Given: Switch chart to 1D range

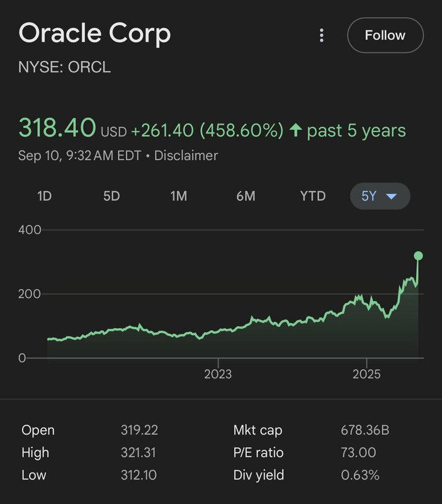Looking at the screenshot, I should [44, 196].
